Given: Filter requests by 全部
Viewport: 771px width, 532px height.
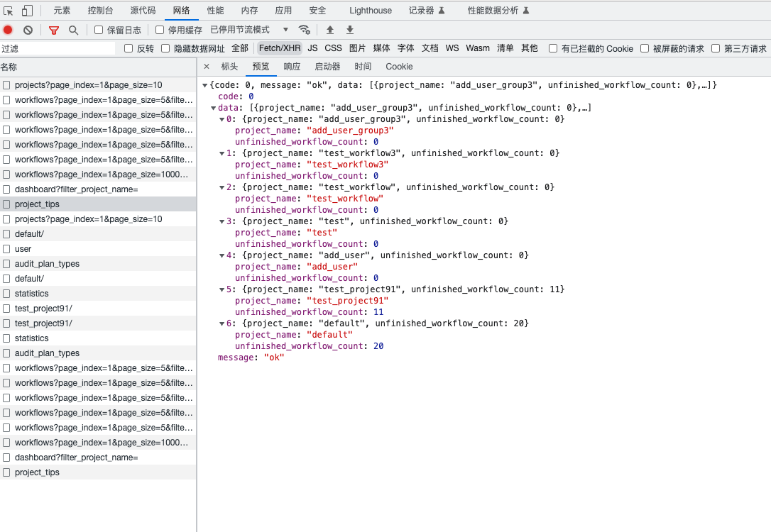Looking at the screenshot, I should coord(240,48).
